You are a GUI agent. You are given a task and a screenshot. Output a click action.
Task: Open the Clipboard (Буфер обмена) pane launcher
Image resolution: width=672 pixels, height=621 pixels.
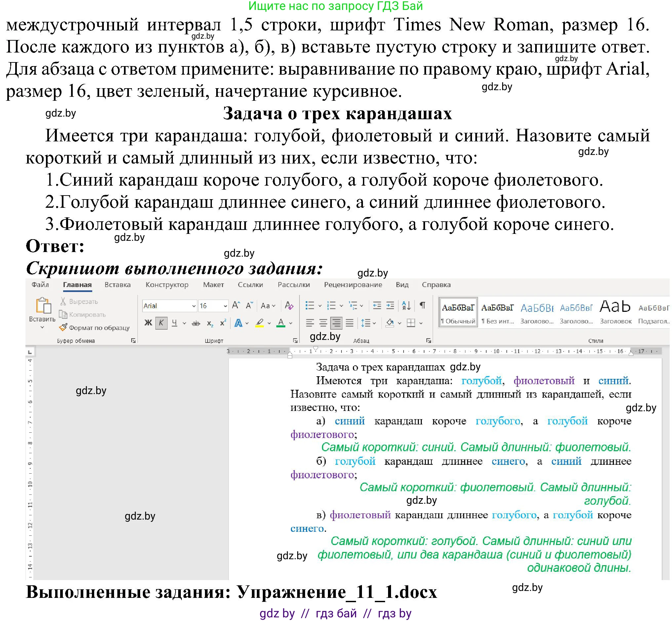tap(133, 341)
